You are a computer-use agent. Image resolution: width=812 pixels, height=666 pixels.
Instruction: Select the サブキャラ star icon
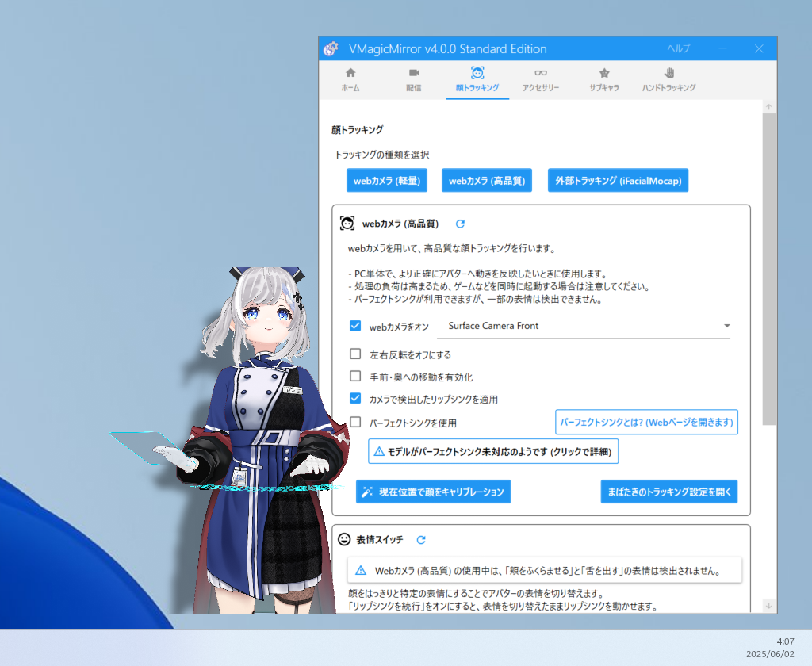coord(604,74)
